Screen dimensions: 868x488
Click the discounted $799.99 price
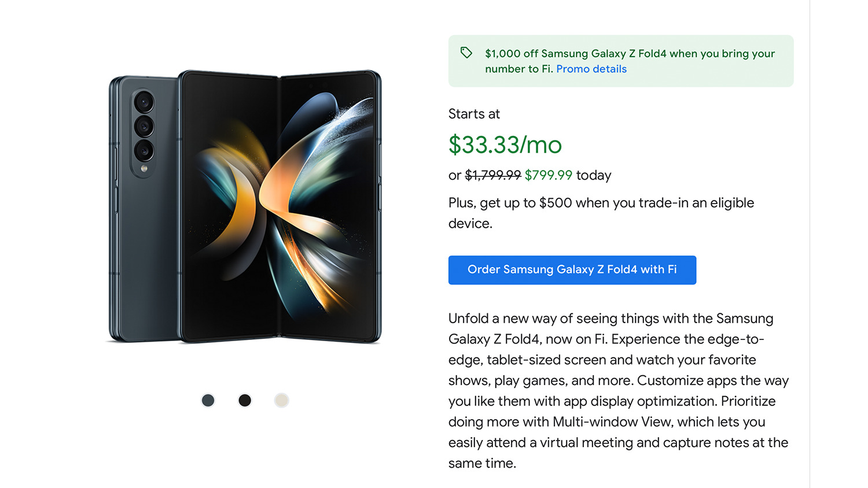click(x=548, y=175)
